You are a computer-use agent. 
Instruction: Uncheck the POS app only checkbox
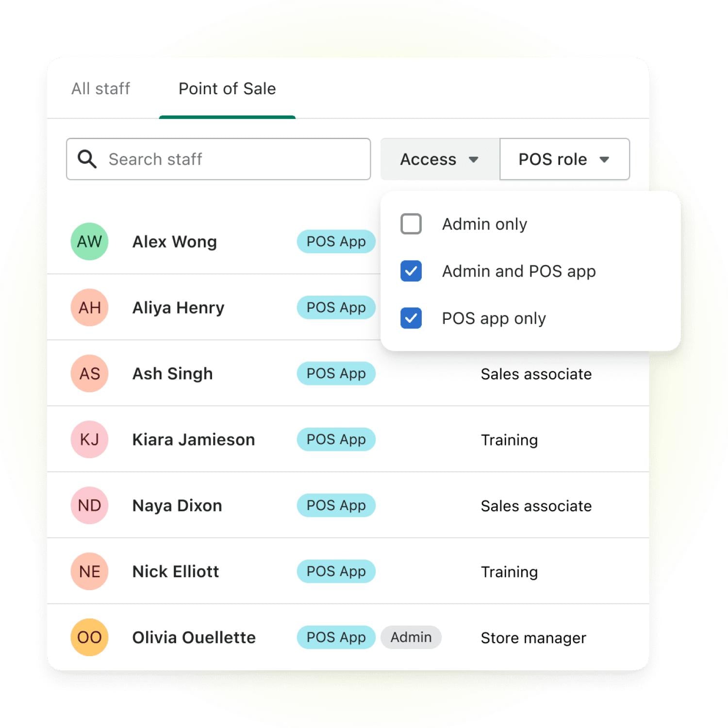411,318
